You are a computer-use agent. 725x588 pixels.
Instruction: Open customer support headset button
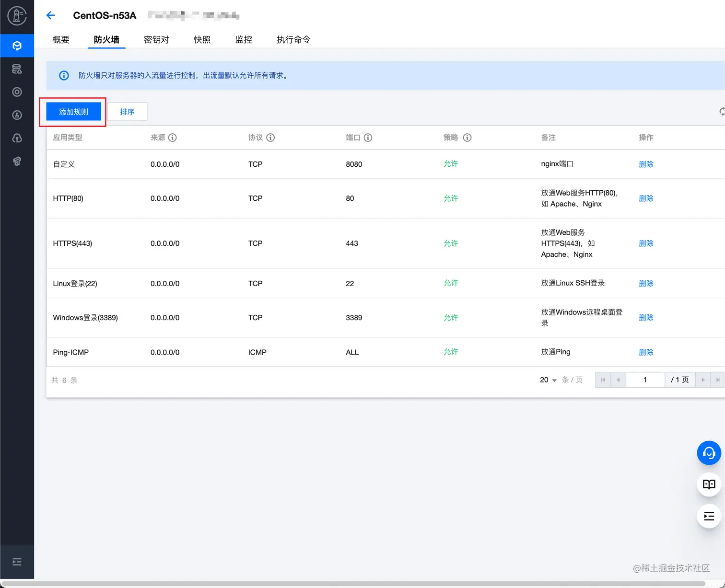709,453
